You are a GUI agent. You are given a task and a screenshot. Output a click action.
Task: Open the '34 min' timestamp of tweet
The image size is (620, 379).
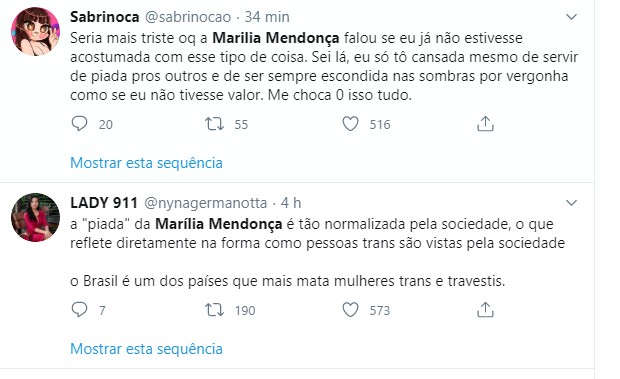[267, 17]
